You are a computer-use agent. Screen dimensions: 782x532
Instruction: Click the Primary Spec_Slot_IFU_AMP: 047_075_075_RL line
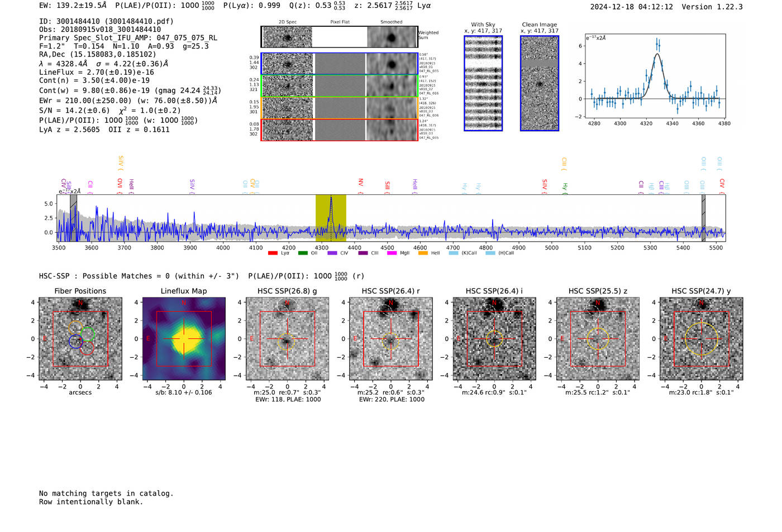[x=128, y=38]
